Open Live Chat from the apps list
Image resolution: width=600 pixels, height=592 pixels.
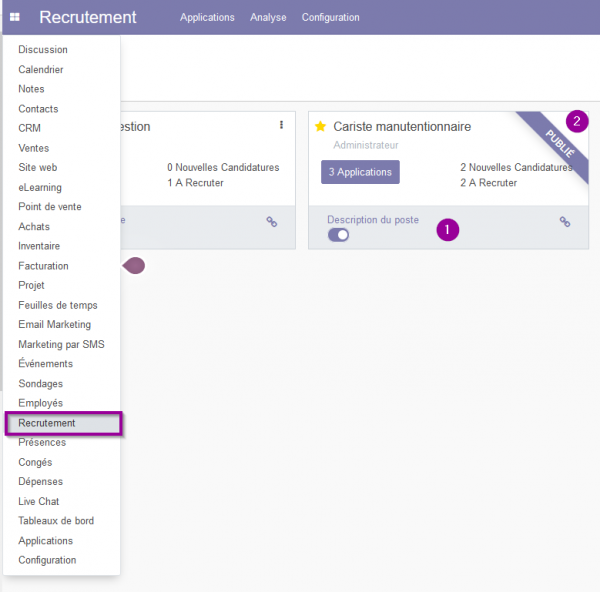click(39, 501)
